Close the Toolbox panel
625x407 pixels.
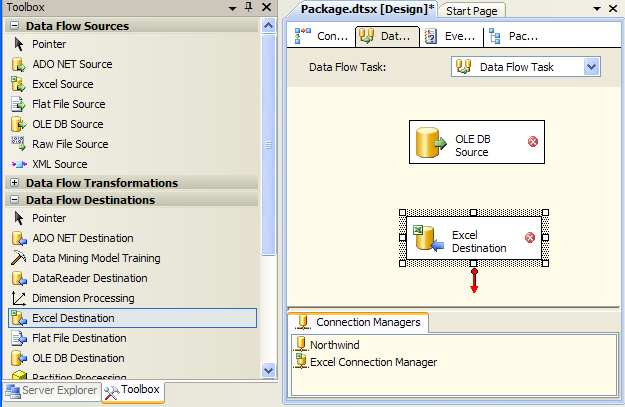click(x=266, y=7)
